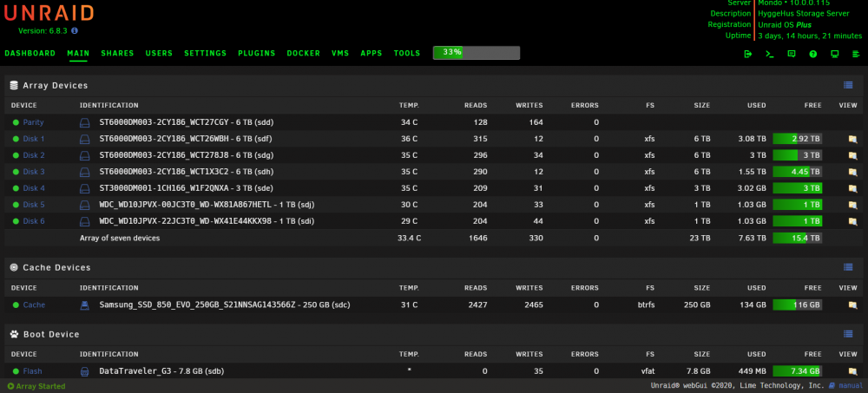Click the drive icon in the Disk 5 row
The image size is (868, 393).
[85, 205]
